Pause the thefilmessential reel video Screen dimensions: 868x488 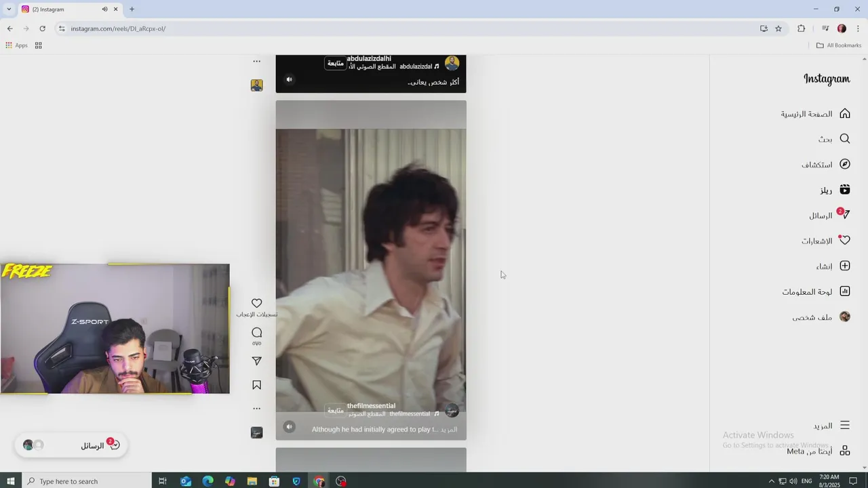[x=371, y=270]
